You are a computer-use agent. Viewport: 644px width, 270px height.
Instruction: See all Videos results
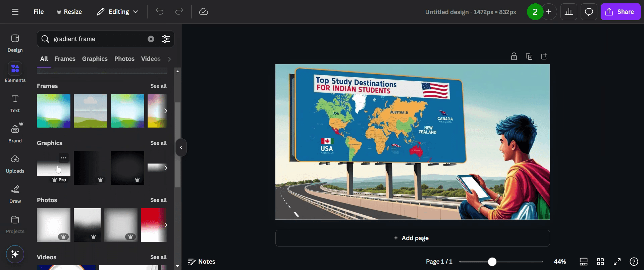pos(158,257)
